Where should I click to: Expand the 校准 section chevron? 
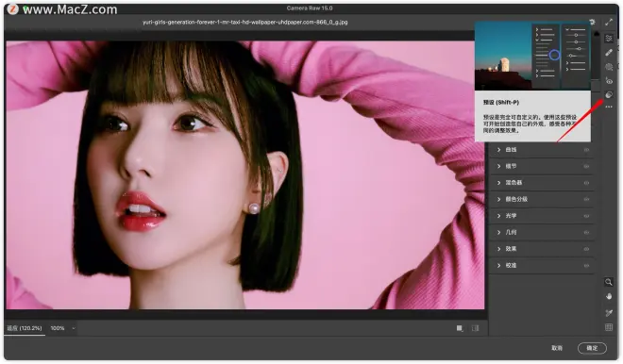(x=499, y=266)
